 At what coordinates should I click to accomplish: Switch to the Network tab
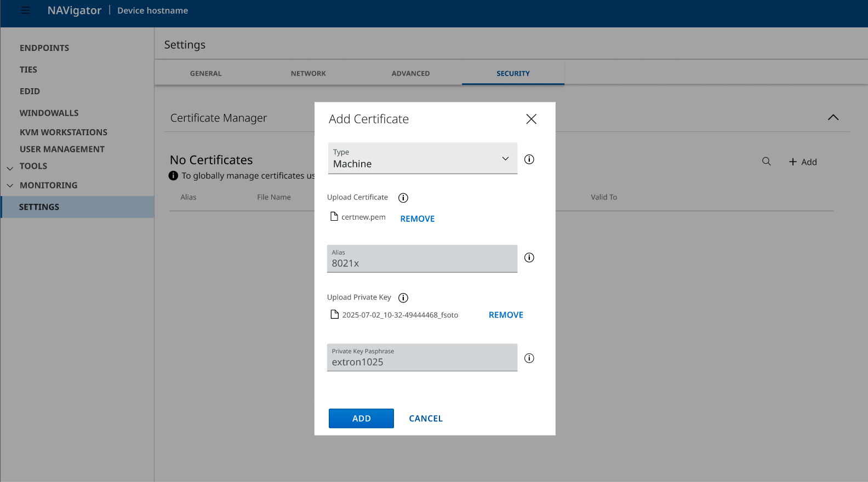(x=308, y=73)
